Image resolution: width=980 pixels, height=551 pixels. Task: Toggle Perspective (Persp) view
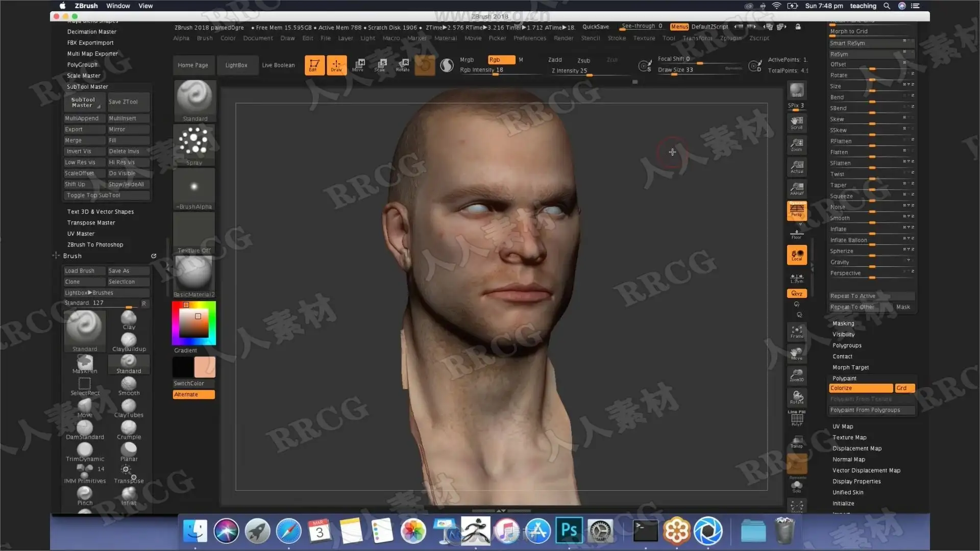(796, 210)
